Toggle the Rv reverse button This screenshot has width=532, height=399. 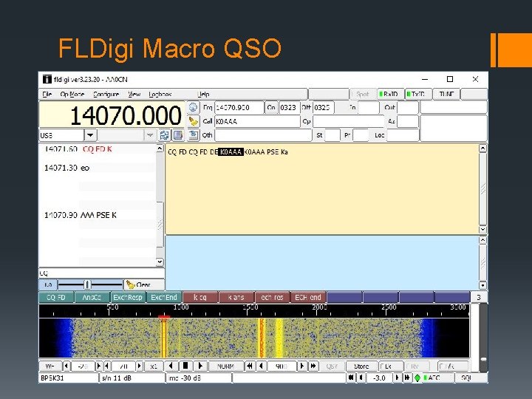[x=417, y=366]
